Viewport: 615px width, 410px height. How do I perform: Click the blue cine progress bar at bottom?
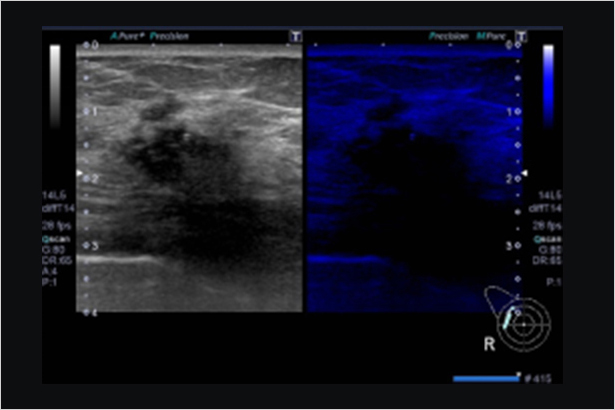tap(485, 378)
